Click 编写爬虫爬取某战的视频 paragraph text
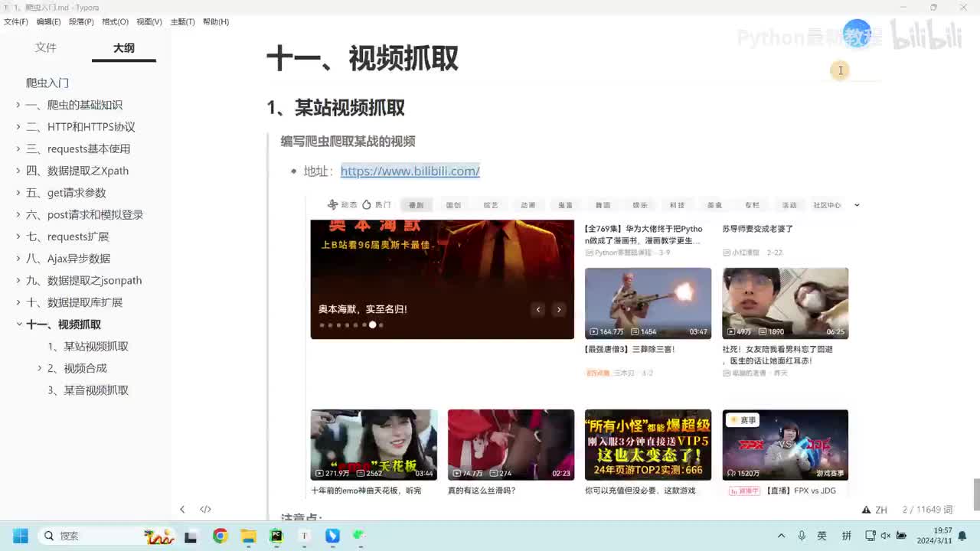This screenshot has height=551, width=980. point(348,141)
